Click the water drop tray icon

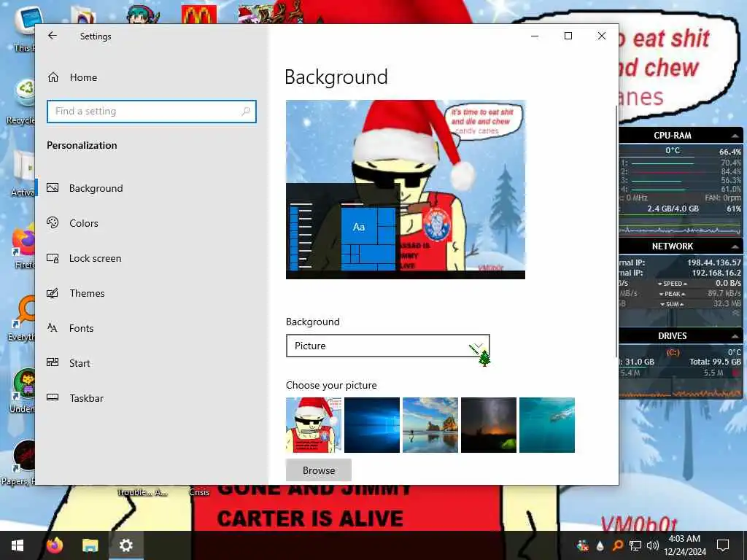(x=600, y=545)
